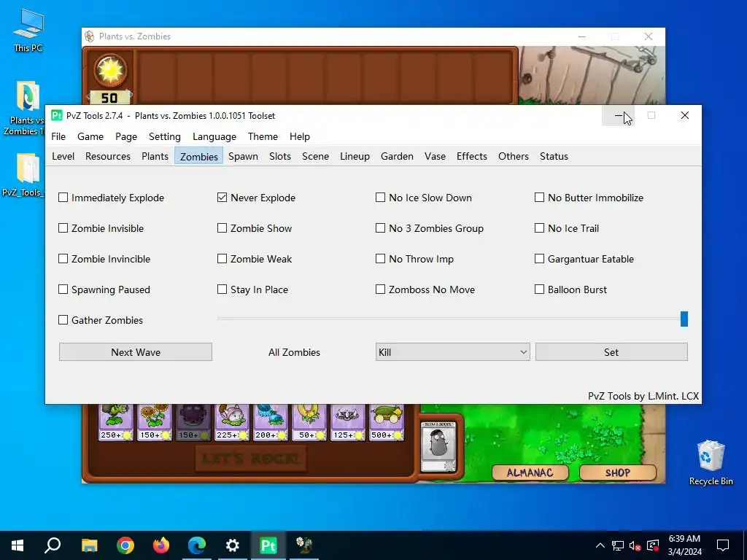Switch to PvZ Tools taskbar icon
This screenshot has height=560, width=747.
tap(268, 545)
